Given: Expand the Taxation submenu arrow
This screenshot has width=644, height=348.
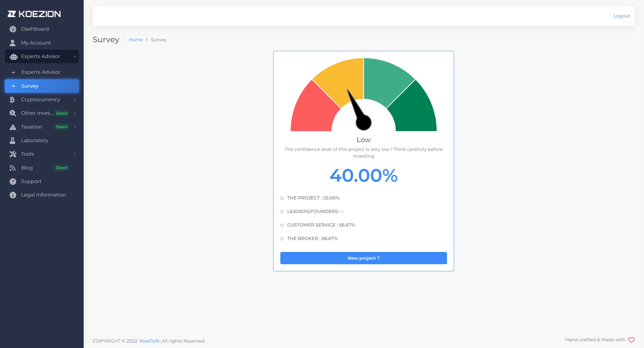Looking at the screenshot, I should (75, 127).
